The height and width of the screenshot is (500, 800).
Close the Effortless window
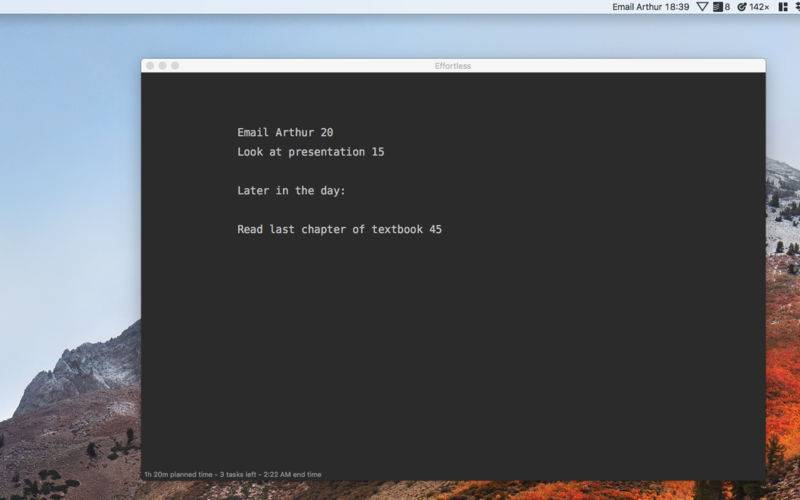(150, 66)
